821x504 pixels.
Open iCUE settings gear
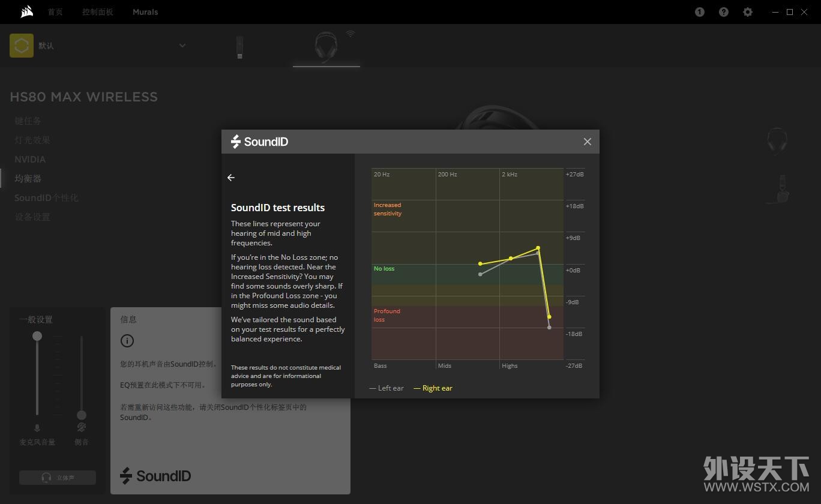click(x=748, y=12)
